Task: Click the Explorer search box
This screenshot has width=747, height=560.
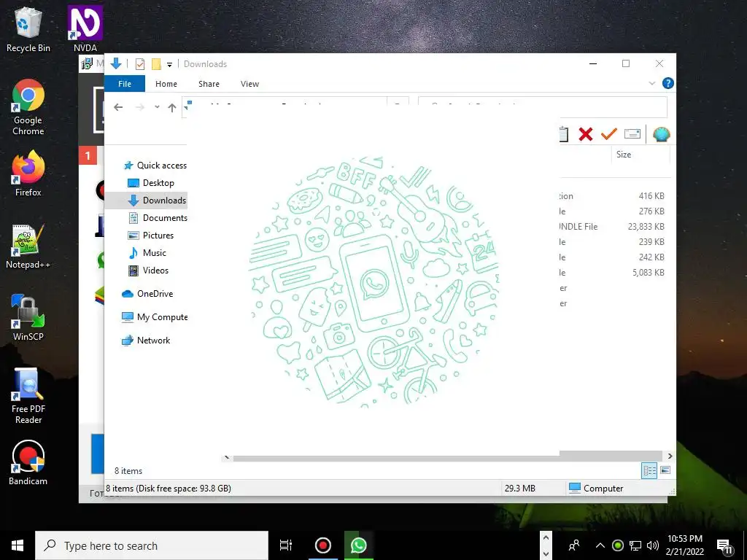Action: coord(543,107)
